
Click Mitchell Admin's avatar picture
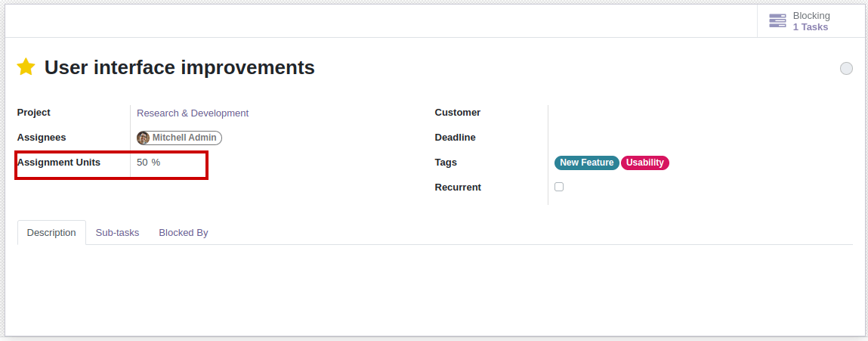coord(144,138)
